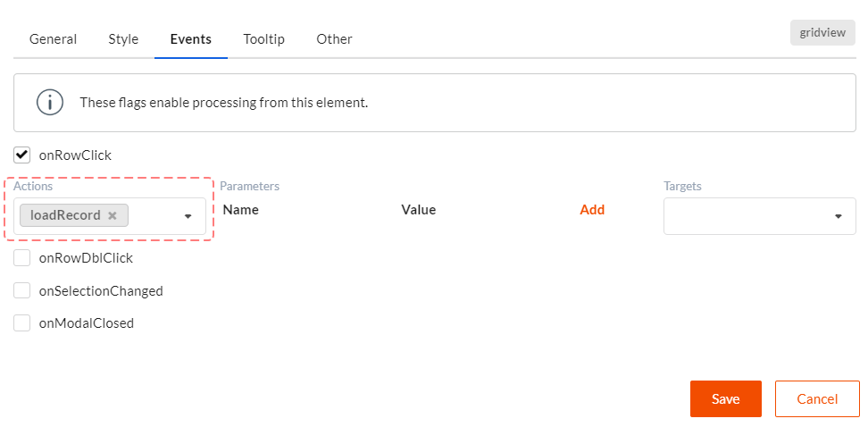Remove the loadRecord tag with its x icon

point(113,215)
